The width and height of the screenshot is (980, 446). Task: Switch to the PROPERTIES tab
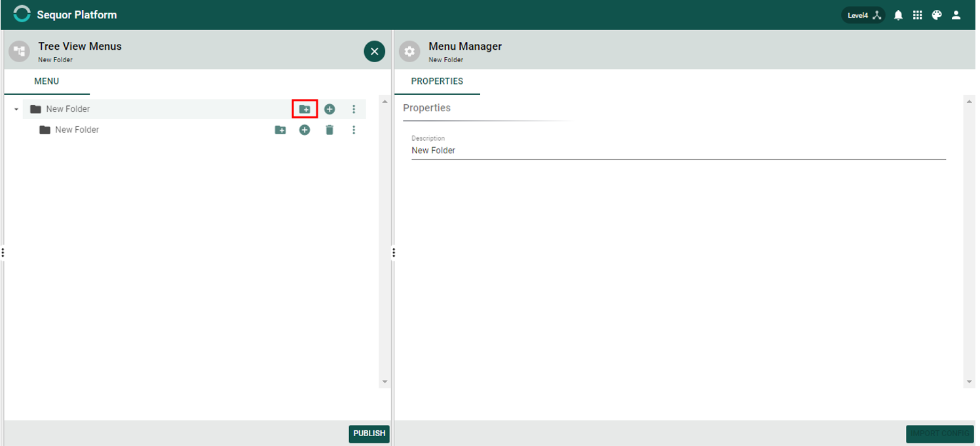click(437, 82)
